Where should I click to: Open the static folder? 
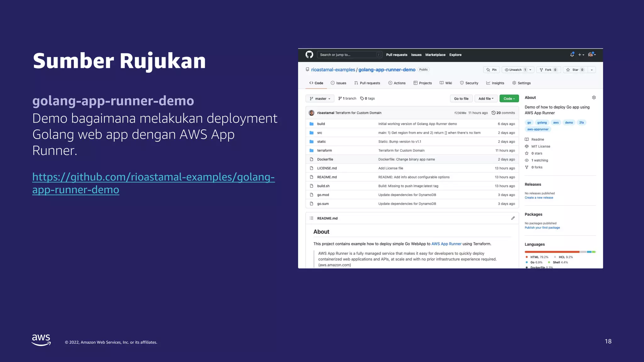pos(321,142)
